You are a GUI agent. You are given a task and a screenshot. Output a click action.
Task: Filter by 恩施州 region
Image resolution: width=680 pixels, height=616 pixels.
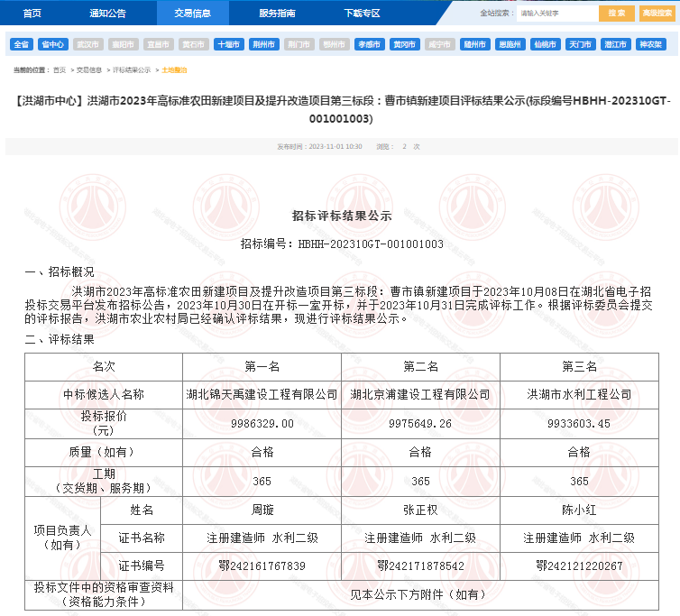coord(510,44)
